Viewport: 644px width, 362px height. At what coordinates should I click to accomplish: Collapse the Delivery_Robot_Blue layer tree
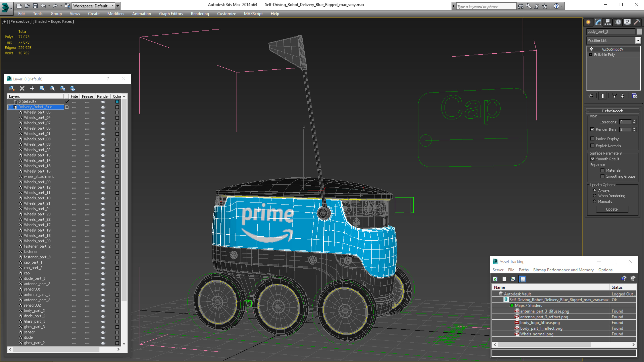click(10, 107)
